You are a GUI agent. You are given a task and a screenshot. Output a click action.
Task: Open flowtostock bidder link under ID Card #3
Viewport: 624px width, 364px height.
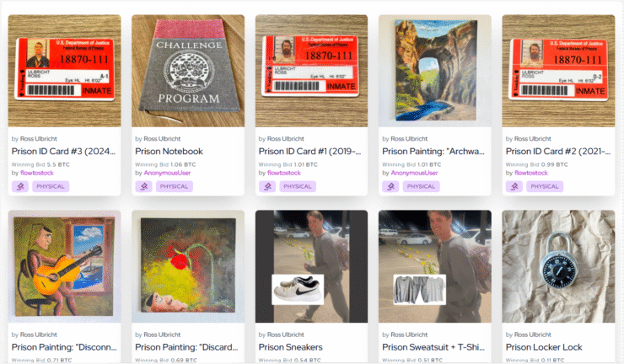pos(37,173)
